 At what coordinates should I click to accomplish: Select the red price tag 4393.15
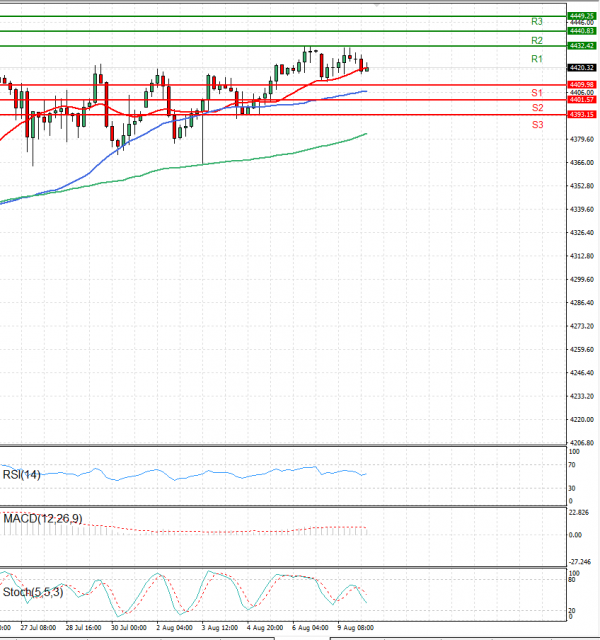click(582, 115)
